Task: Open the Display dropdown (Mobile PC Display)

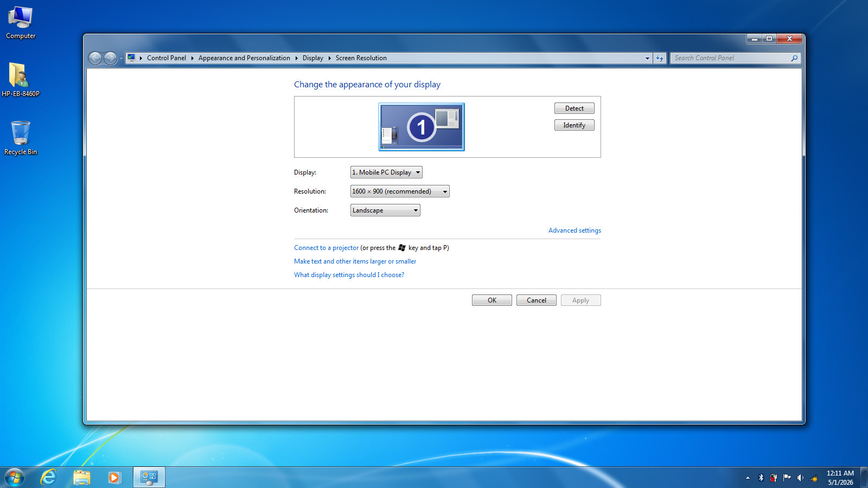Action: click(x=386, y=172)
